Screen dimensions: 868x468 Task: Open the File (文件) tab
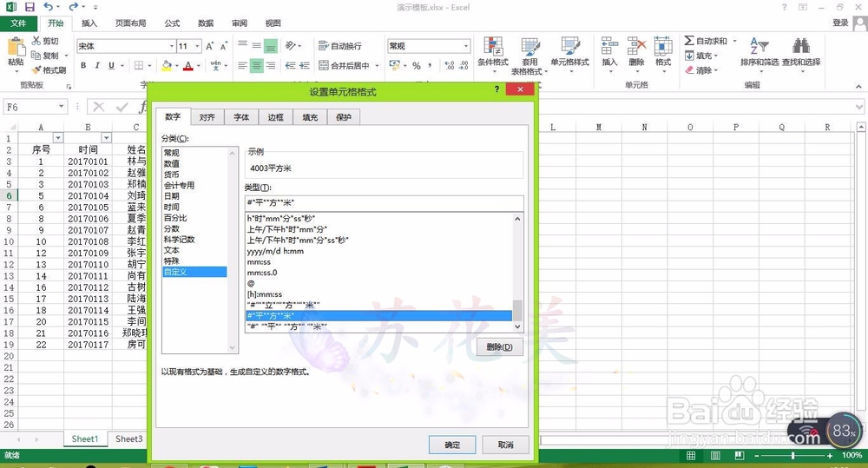[x=18, y=23]
